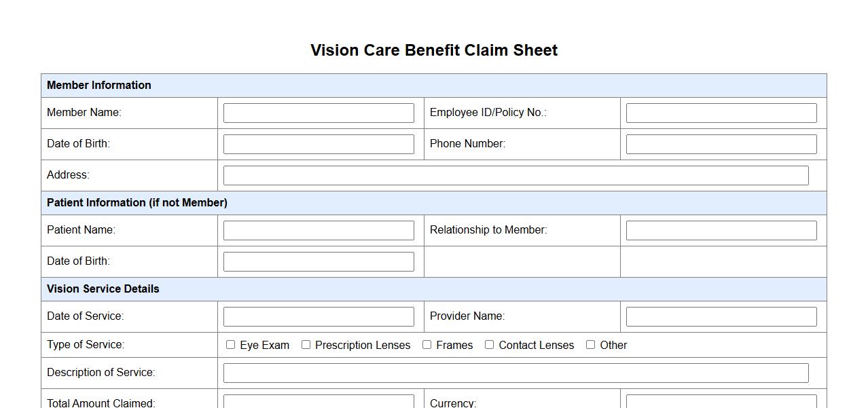The height and width of the screenshot is (408, 868).
Task: Focus the Currency input field
Action: [x=721, y=402]
